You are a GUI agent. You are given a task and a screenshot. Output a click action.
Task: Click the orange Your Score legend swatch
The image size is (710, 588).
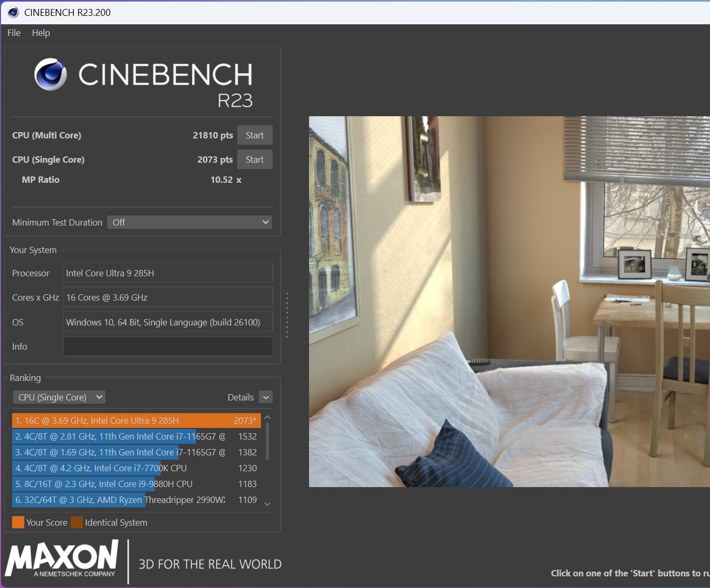(18, 522)
